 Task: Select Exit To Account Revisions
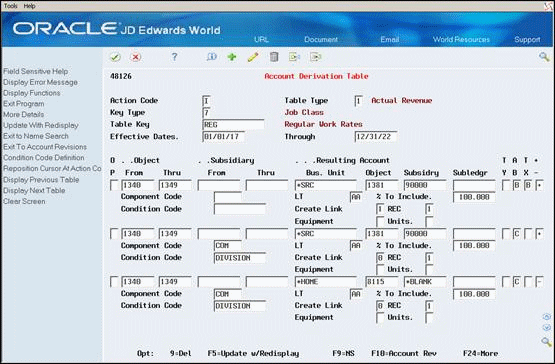[x=45, y=147]
